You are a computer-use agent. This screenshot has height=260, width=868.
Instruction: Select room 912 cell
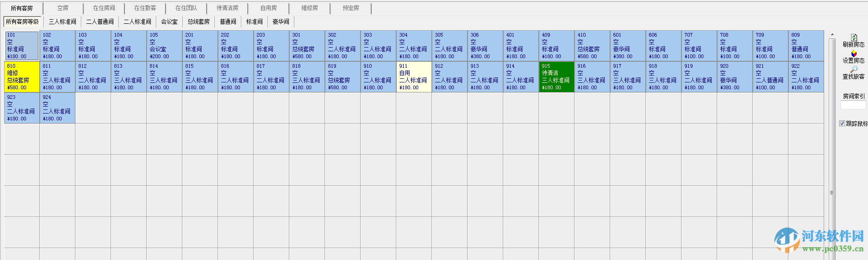tap(450, 77)
